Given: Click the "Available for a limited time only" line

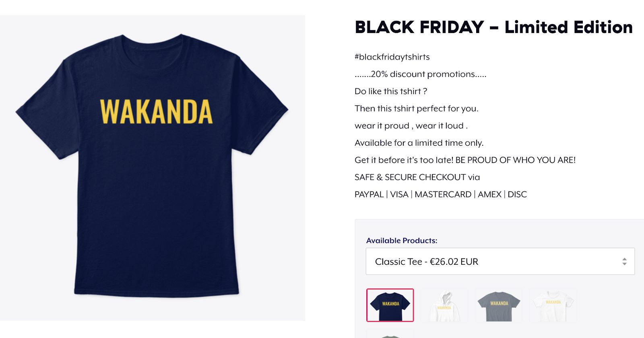Looking at the screenshot, I should point(419,143).
